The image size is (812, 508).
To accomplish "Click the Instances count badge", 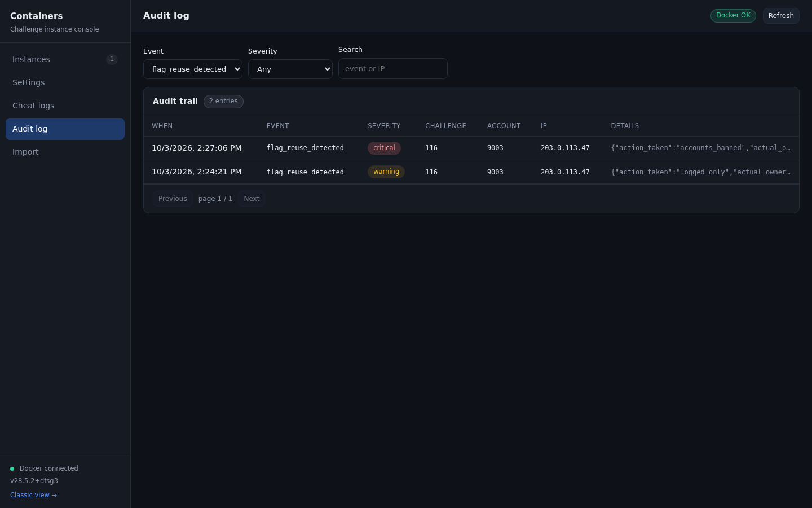I will click(x=112, y=59).
